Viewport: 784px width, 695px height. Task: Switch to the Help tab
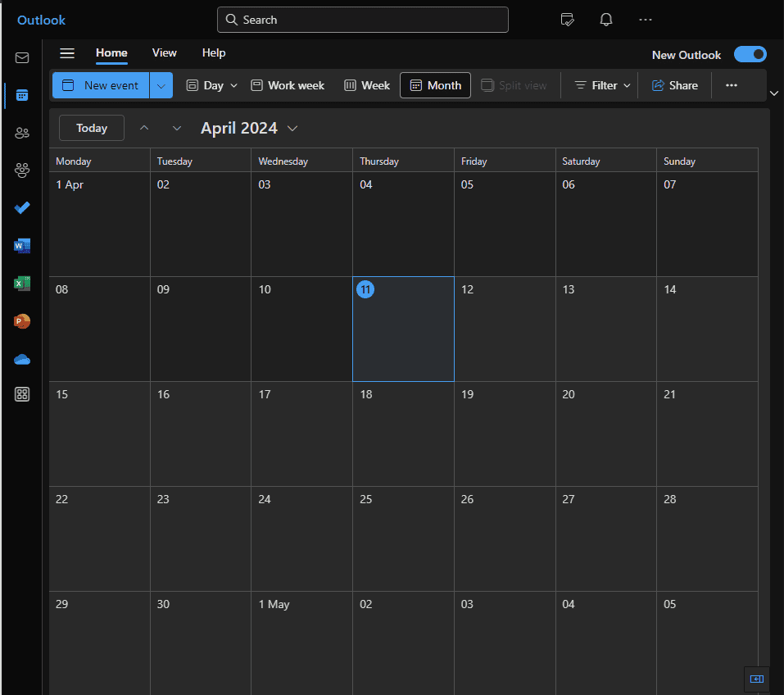point(214,53)
